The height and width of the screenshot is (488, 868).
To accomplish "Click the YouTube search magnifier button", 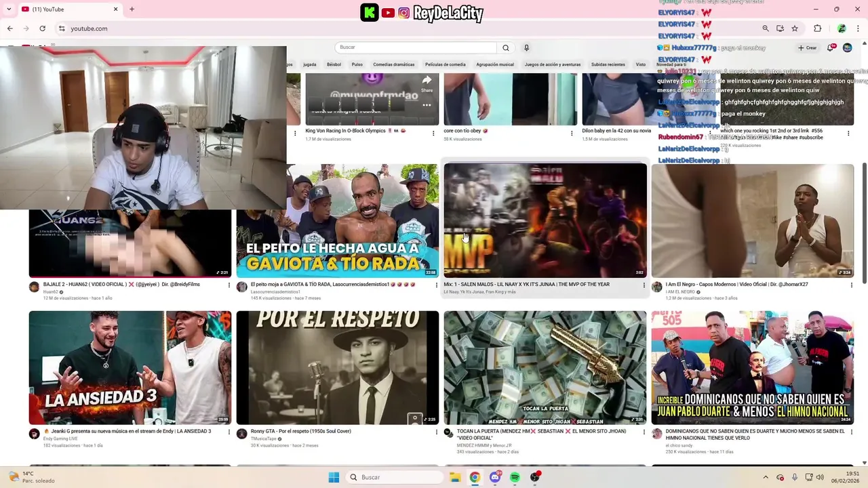I will point(505,47).
